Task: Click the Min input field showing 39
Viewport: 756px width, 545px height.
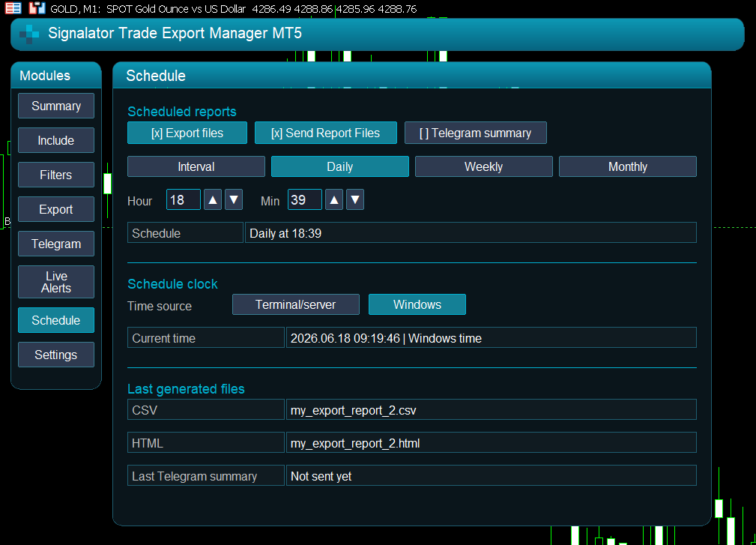Action: [x=305, y=199]
